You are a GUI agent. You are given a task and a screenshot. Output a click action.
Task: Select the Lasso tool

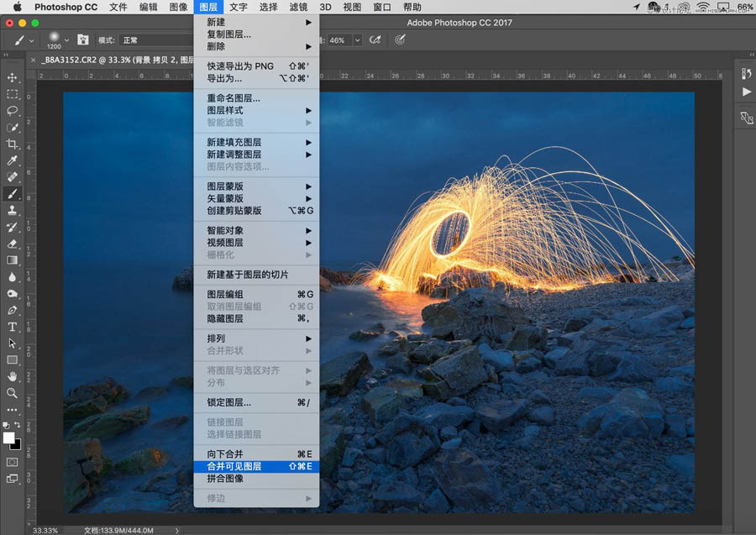coord(13,111)
